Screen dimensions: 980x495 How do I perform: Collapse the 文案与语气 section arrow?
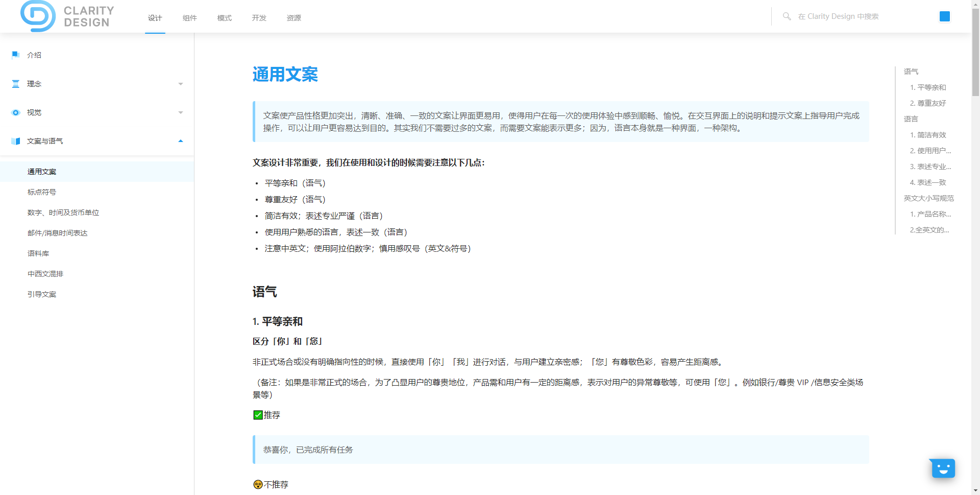181,141
